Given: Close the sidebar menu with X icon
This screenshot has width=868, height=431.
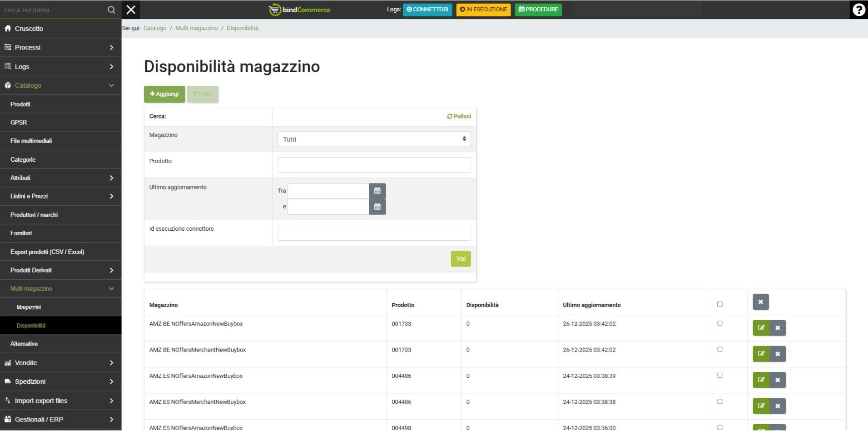Looking at the screenshot, I should click(131, 10).
